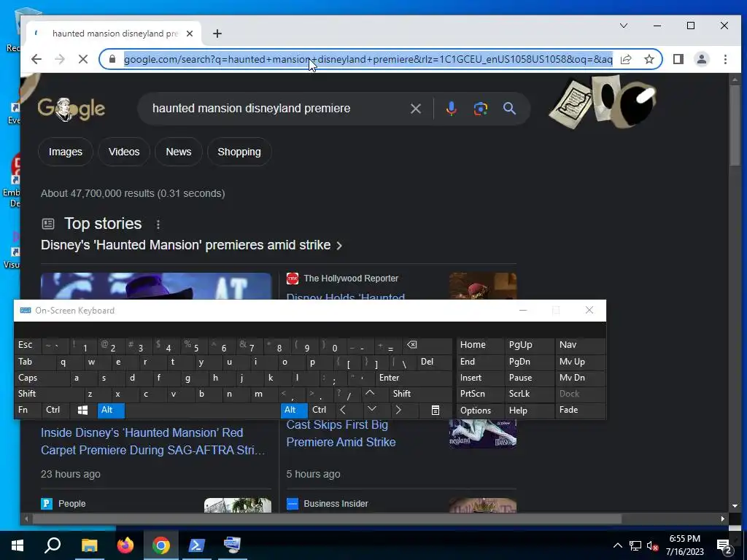Bookmark this page with the star icon
This screenshot has width=747, height=560.
[x=649, y=59]
